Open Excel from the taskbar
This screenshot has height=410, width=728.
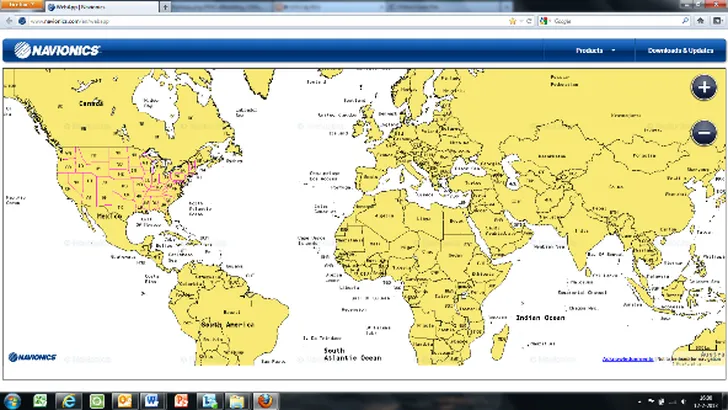[x=40, y=399]
